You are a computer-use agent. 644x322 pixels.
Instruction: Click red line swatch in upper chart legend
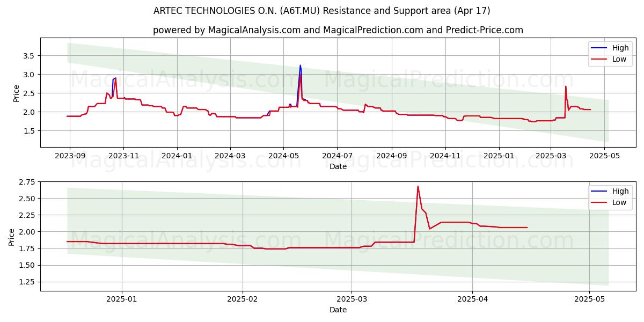pyautogui.click(x=599, y=60)
